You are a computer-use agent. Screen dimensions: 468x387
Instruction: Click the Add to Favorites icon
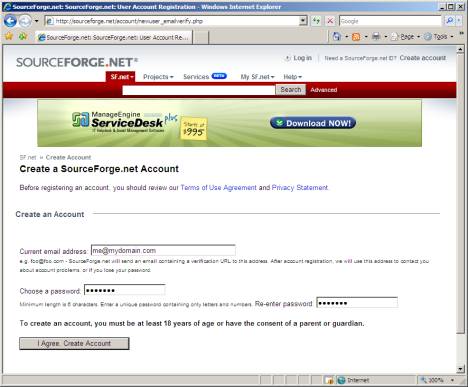23,36
